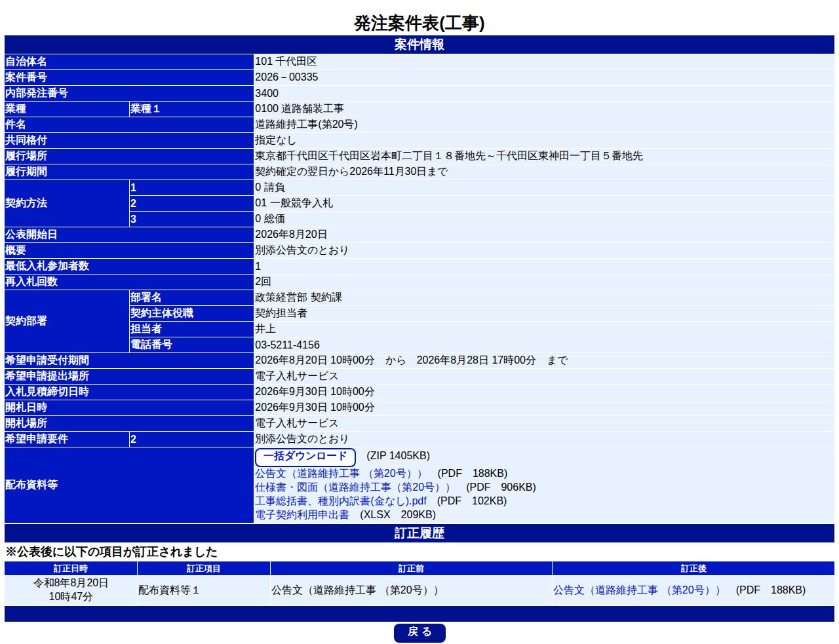Click the 契約主体役職 value 契約担当者
Image resolution: width=839 pixels, height=644 pixels.
pos(281,313)
